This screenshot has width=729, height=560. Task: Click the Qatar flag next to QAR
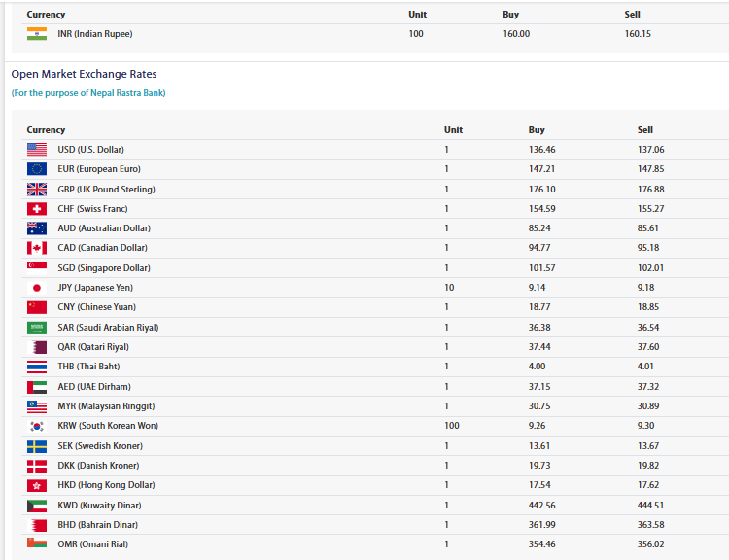point(37,347)
